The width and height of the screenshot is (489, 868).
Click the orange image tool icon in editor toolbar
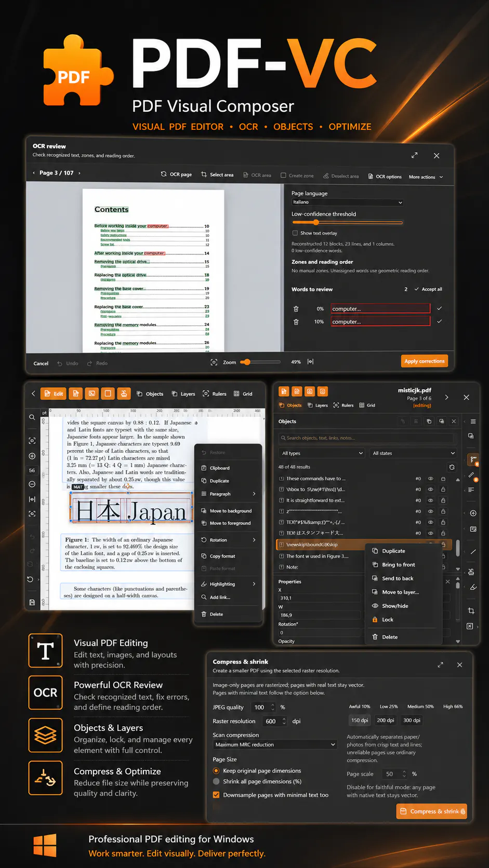(91, 394)
